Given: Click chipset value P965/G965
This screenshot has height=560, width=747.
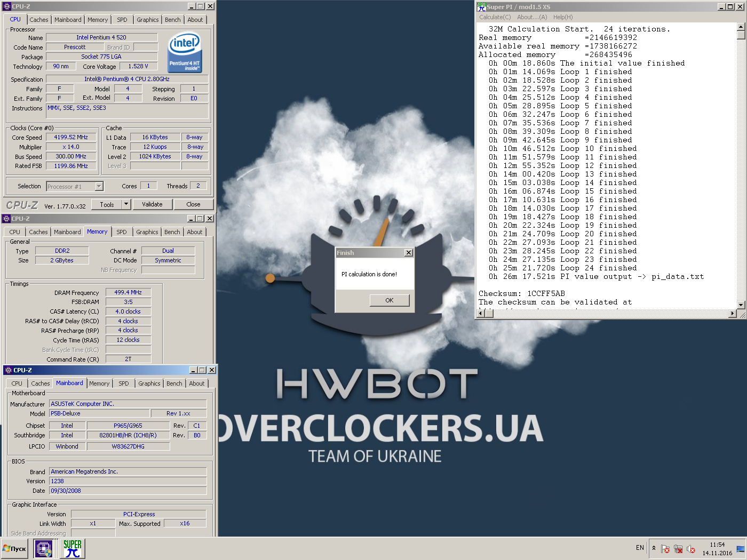Looking at the screenshot, I should (128, 426).
